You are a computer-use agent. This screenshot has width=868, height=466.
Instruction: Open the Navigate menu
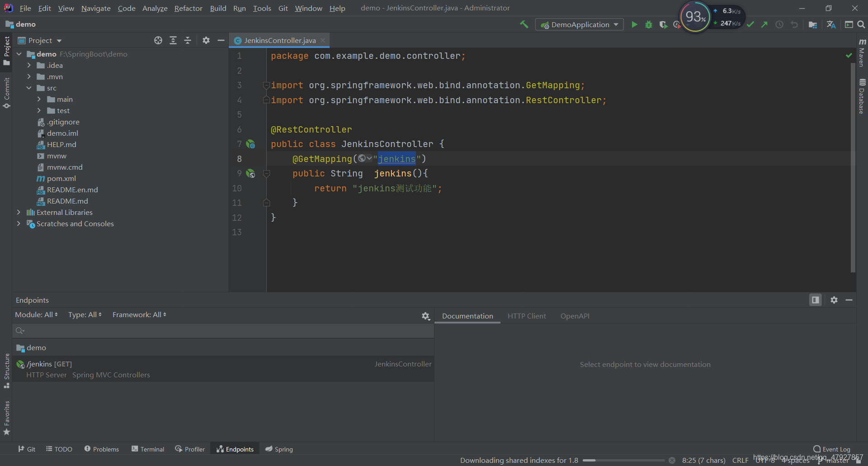(96, 8)
